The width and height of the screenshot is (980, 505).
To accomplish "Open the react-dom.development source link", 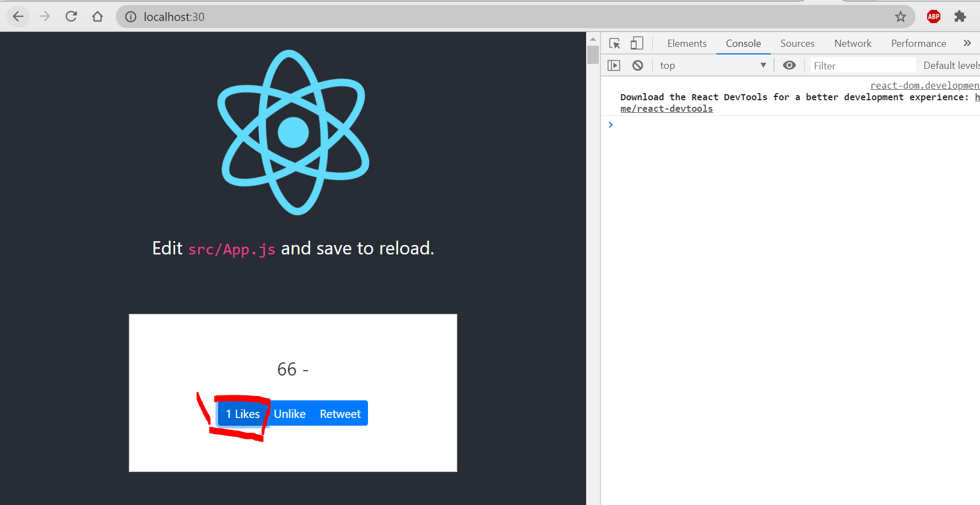I will pyautogui.click(x=925, y=85).
